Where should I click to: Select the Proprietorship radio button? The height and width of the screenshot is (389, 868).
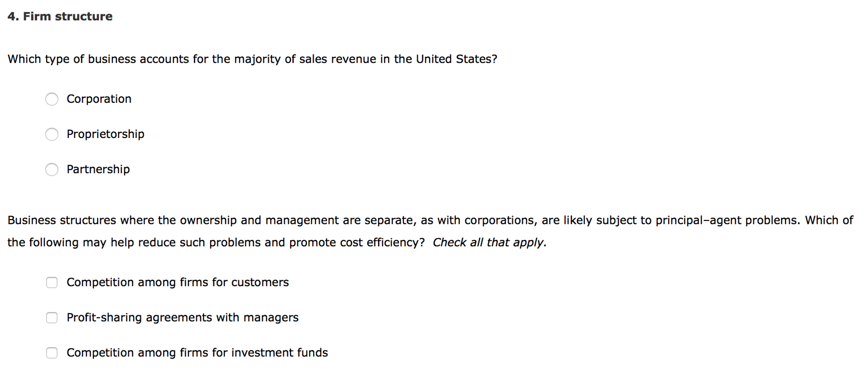52,135
